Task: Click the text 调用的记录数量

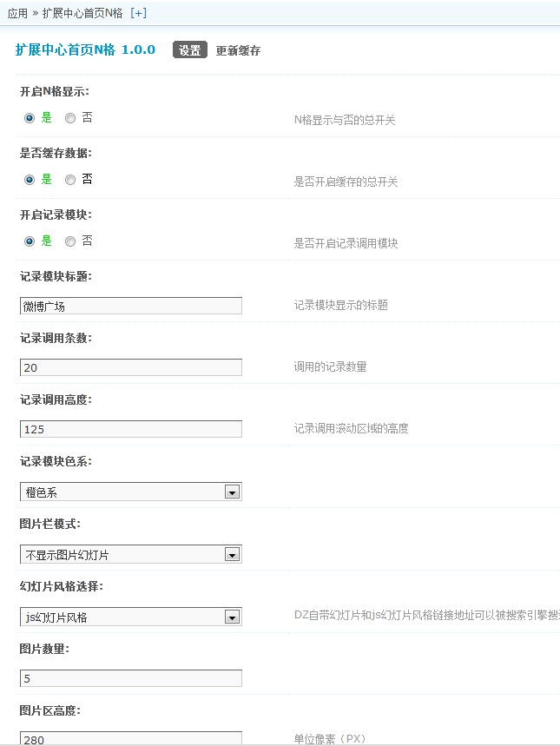Action: (x=330, y=366)
